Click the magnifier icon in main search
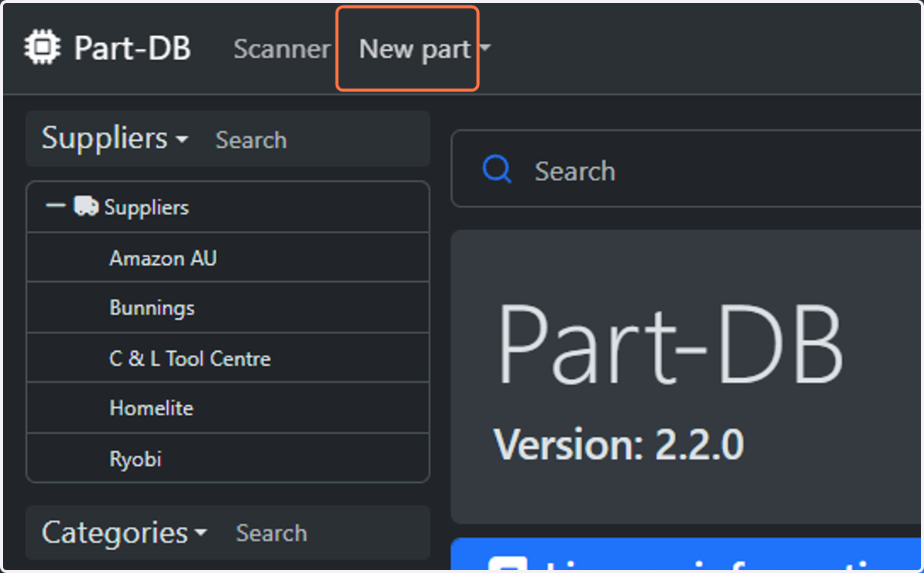Viewport: 924px width, 573px height. tap(497, 169)
